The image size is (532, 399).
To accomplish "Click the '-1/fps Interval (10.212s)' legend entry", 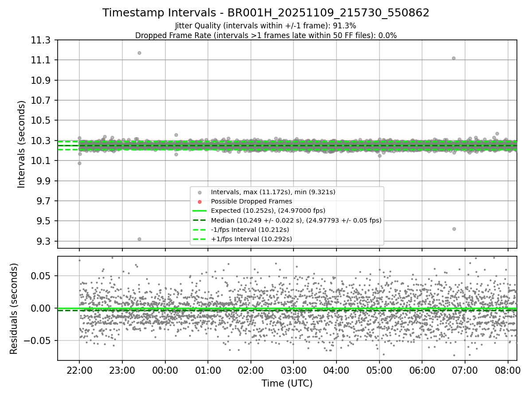I will 250,230.
